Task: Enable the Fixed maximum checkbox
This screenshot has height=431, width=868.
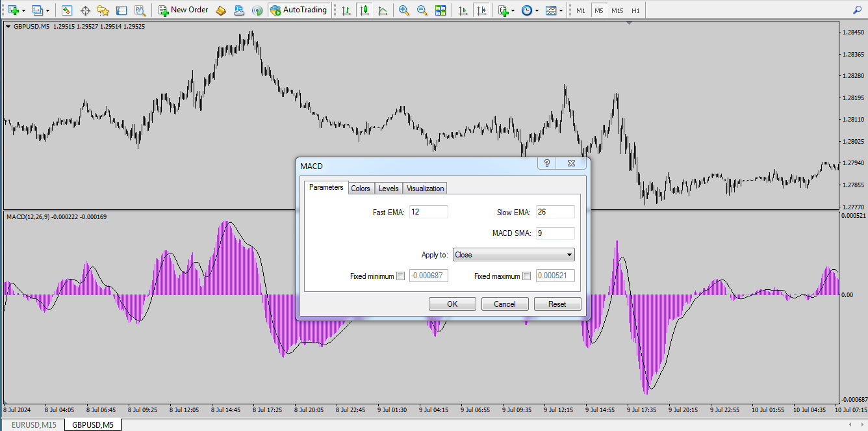Action: point(526,276)
